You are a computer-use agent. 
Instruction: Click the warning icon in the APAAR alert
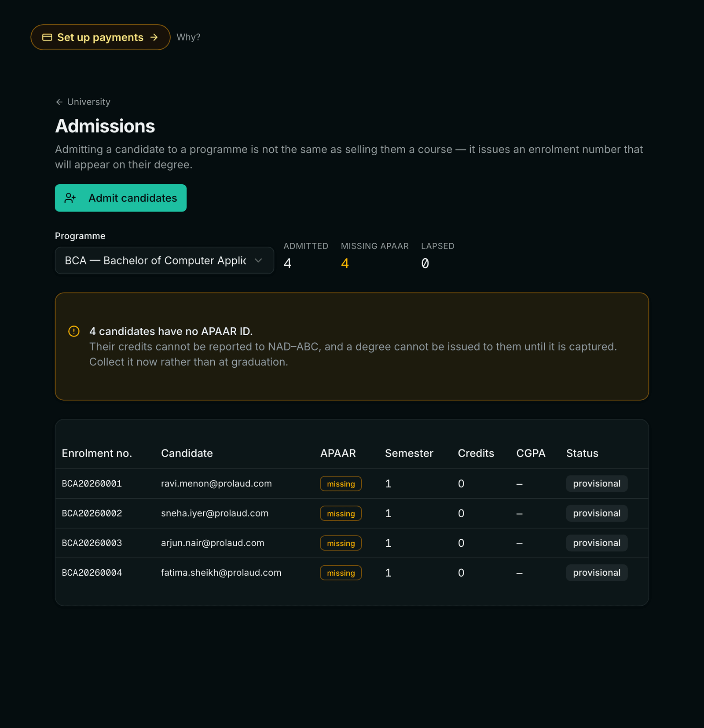click(74, 331)
